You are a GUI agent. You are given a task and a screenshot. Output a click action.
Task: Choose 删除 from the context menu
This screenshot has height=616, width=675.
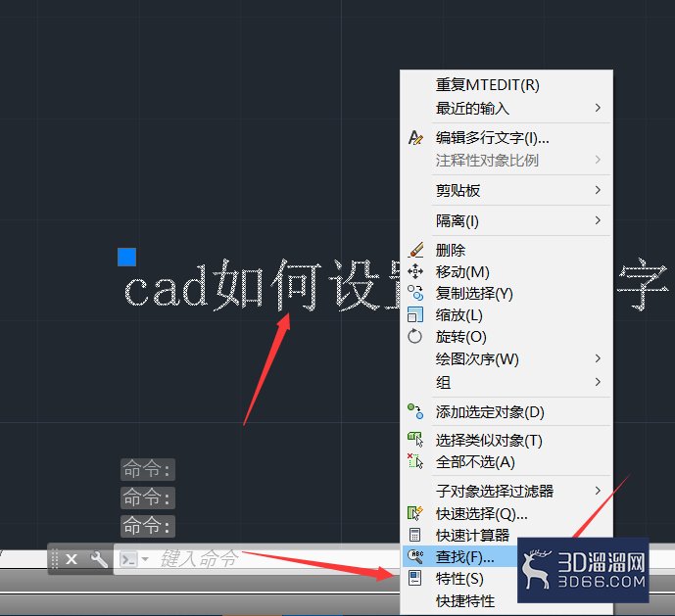pos(506,250)
